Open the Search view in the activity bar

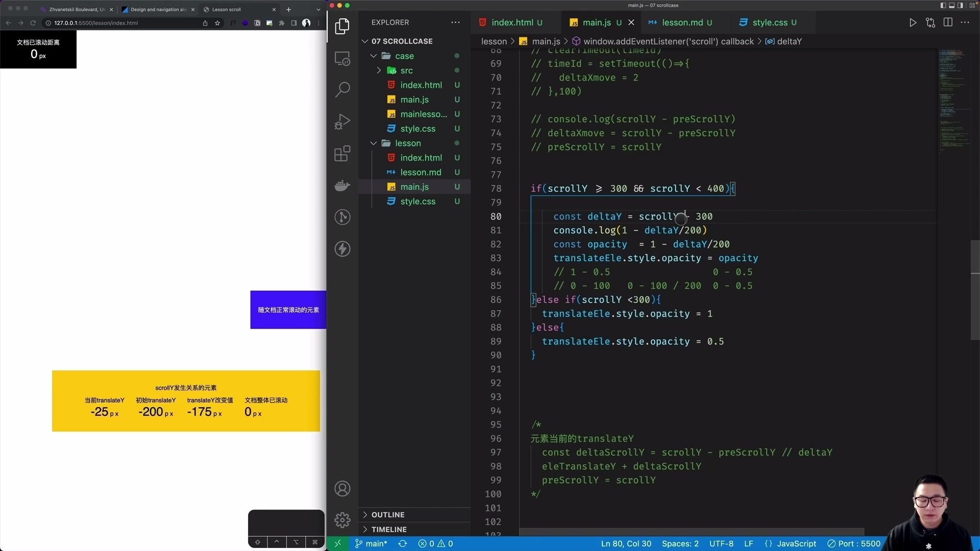pos(342,89)
